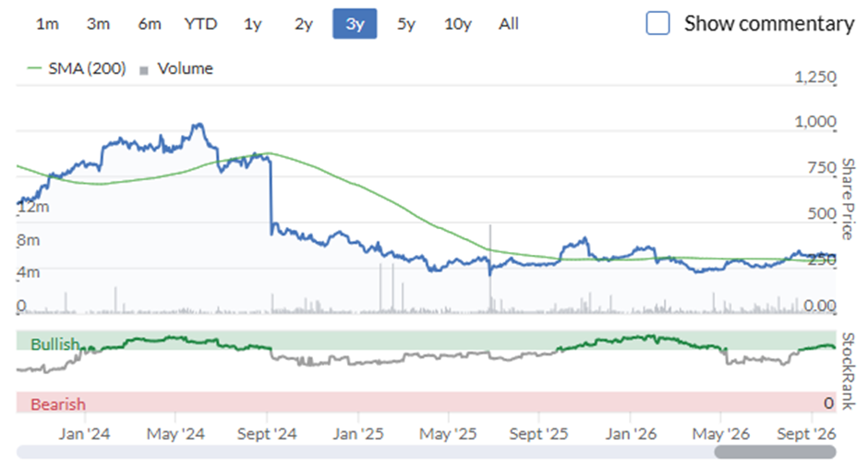The image size is (868, 470).
Task: Click the 12m volume axis label
Action: [x=33, y=207]
